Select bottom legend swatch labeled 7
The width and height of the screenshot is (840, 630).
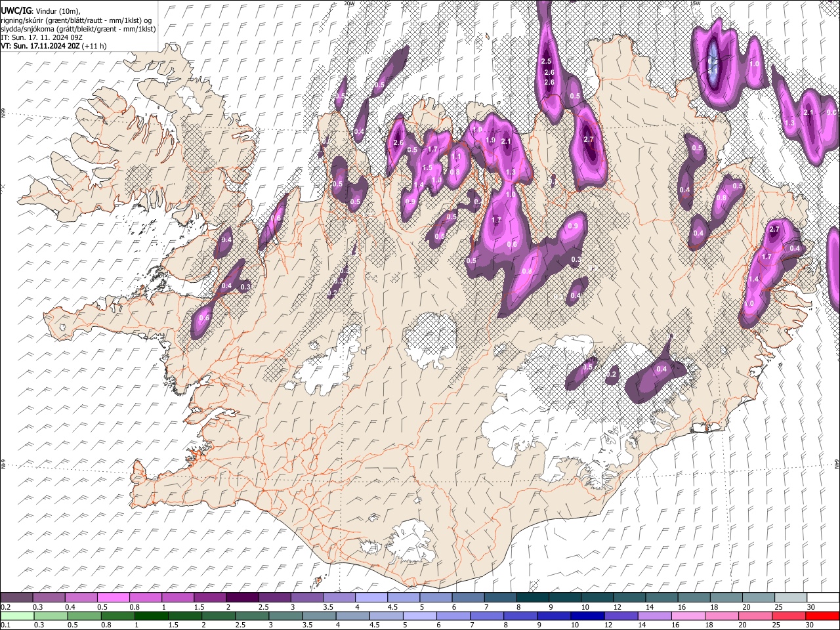coord(488,616)
